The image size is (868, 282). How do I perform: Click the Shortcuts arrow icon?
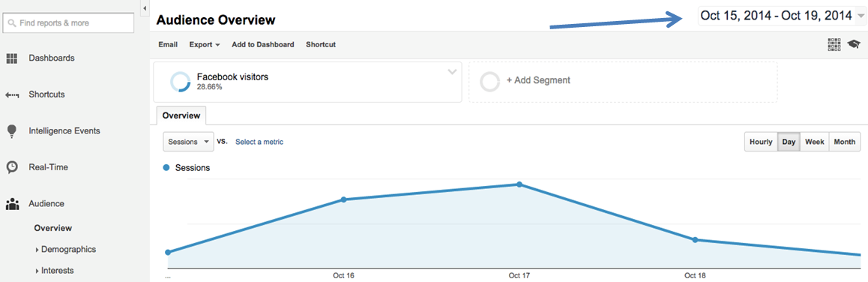tap(12, 94)
